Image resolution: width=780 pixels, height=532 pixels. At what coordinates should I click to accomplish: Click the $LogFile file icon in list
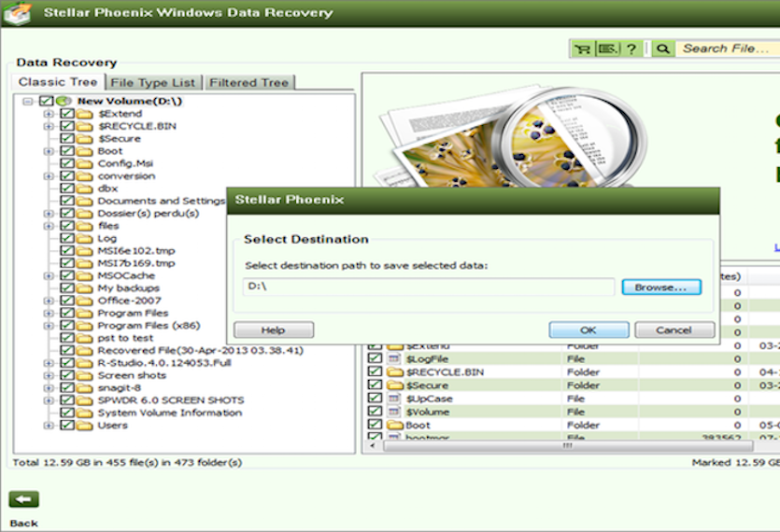(x=394, y=358)
